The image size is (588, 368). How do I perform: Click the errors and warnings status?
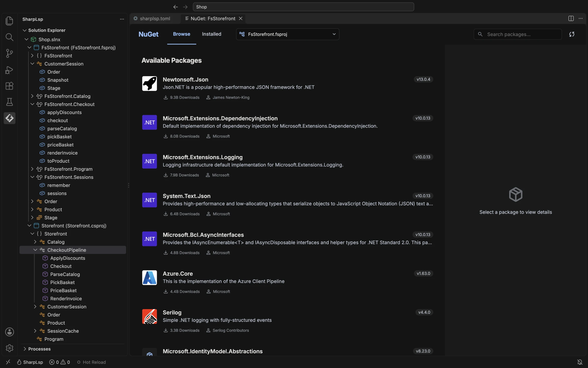pyautogui.click(x=60, y=362)
